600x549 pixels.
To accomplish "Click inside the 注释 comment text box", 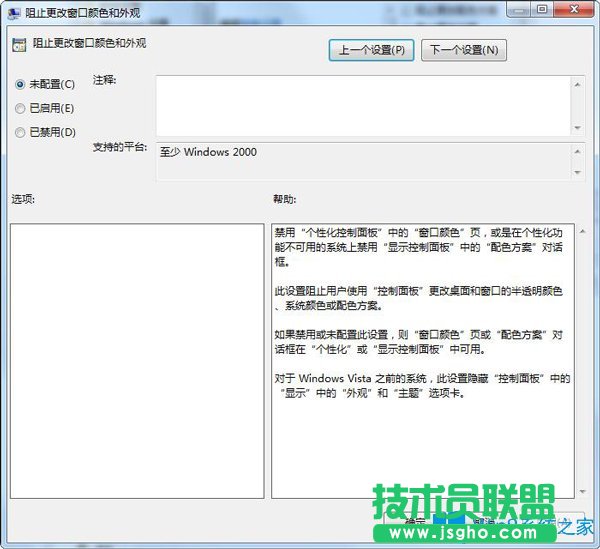I will 363,106.
